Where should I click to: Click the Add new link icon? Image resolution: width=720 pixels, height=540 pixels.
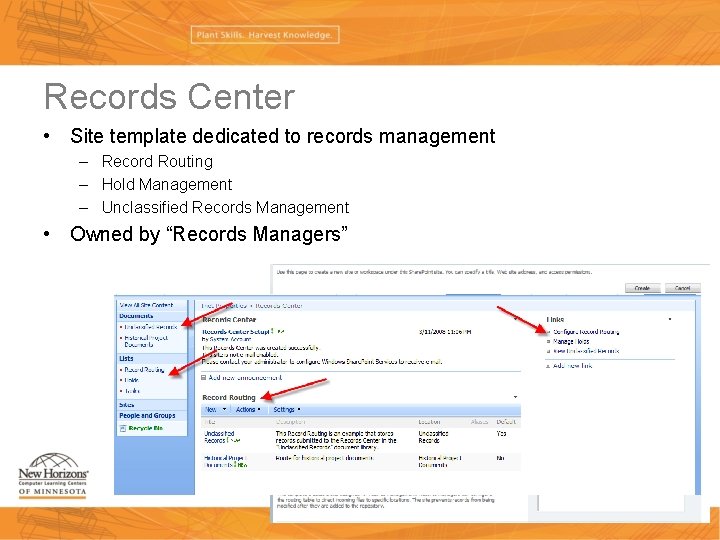click(548, 366)
